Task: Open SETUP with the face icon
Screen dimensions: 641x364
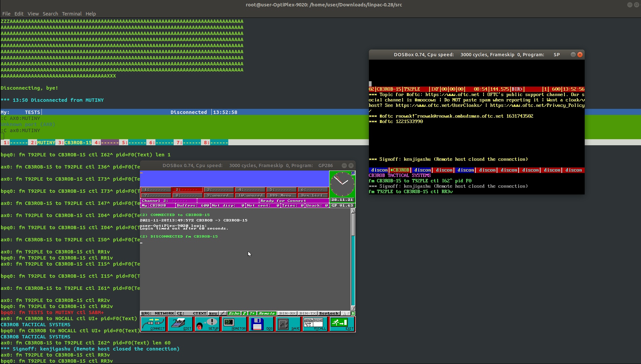Action: tap(207, 324)
